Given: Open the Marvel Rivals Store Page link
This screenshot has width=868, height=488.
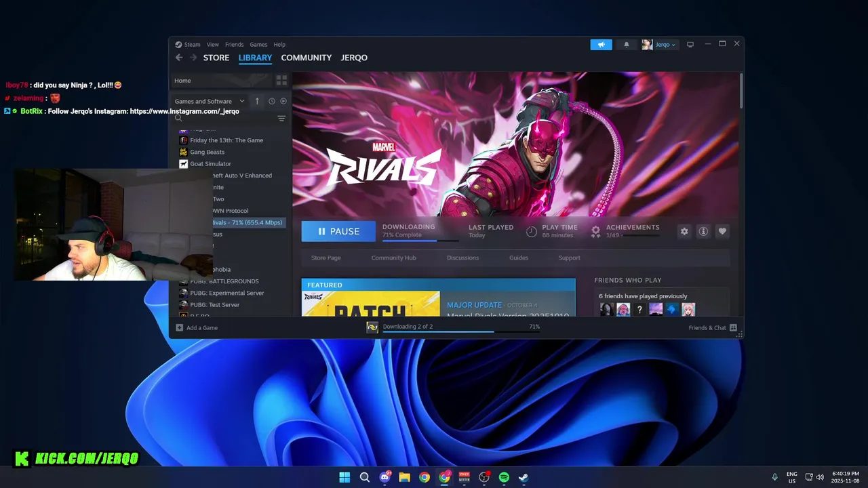Looking at the screenshot, I should point(326,258).
